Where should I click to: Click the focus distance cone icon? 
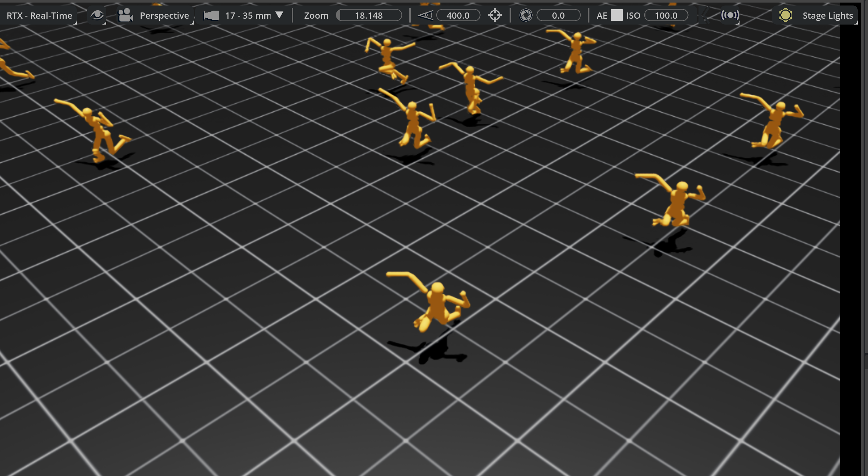click(x=425, y=15)
